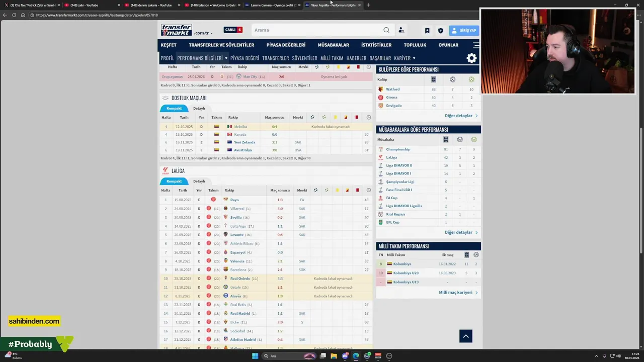Open the Kolombiya U20 link

pyautogui.click(x=406, y=273)
